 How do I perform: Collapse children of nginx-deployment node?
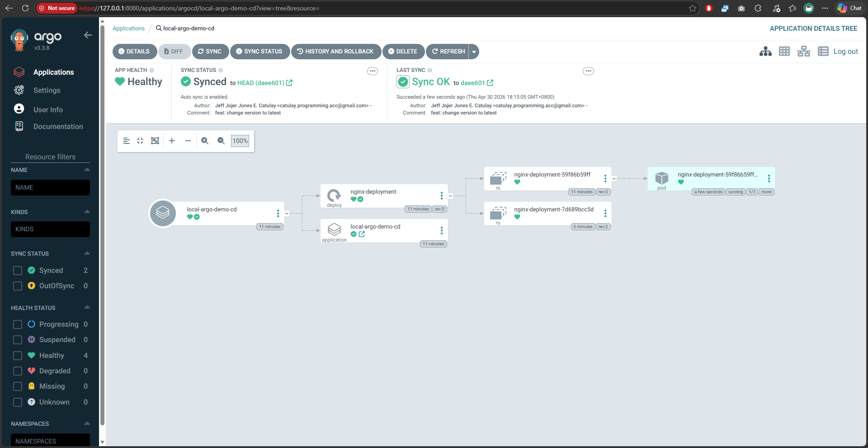[x=450, y=196]
